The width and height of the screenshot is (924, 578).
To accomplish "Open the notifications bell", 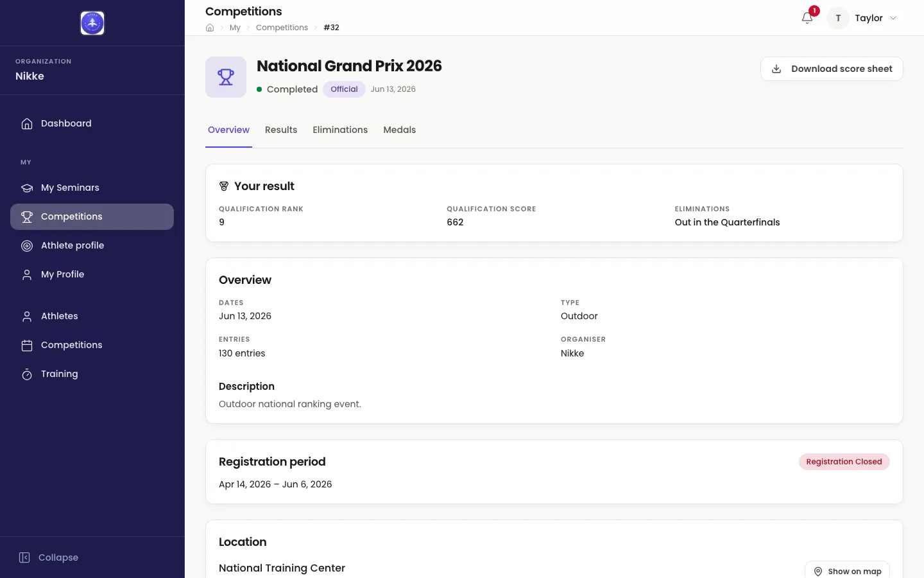I will 807,18.
